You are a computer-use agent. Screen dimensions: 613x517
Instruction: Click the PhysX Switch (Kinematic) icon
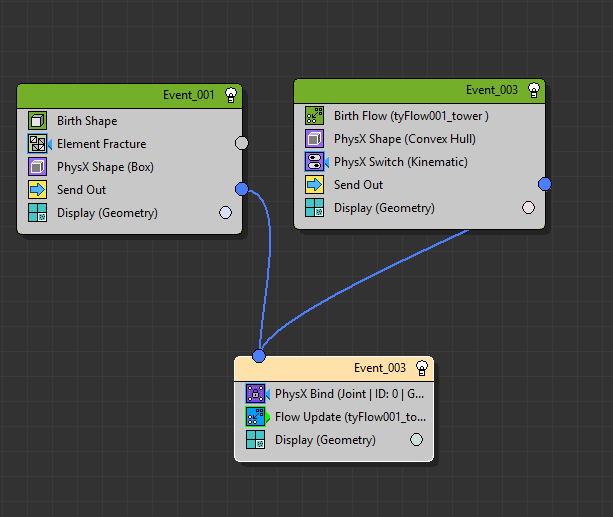click(314, 162)
